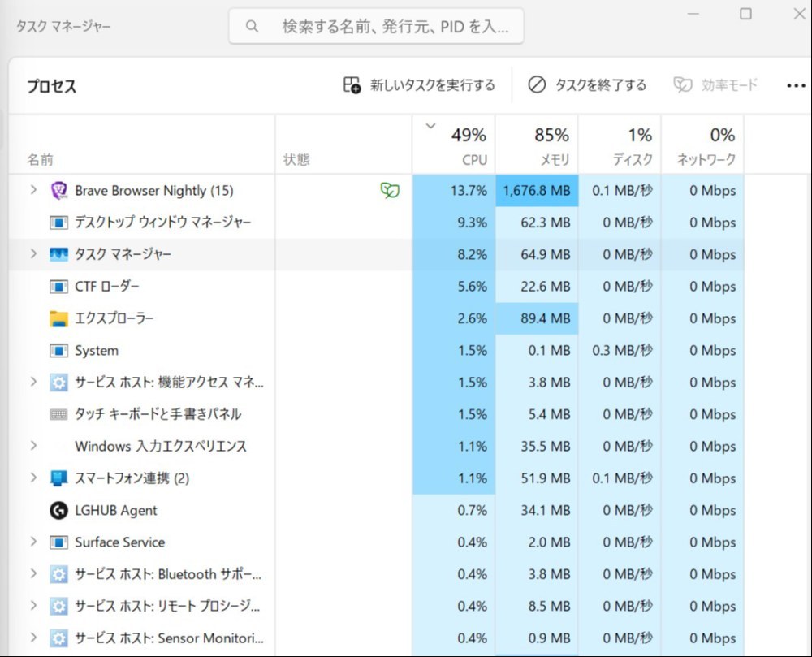Screen dimensions: 812x657
Task: Click the Bluetooth サポート service gear icon
Action: click(58, 575)
